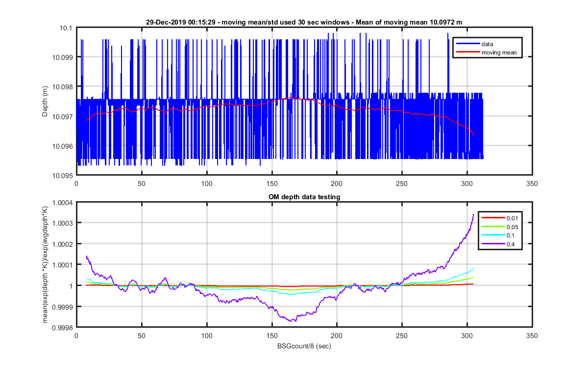Select the red line sample beside 'moving mean'
The width and height of the screenshot is (588, 368).
click(x=467, y=53)
